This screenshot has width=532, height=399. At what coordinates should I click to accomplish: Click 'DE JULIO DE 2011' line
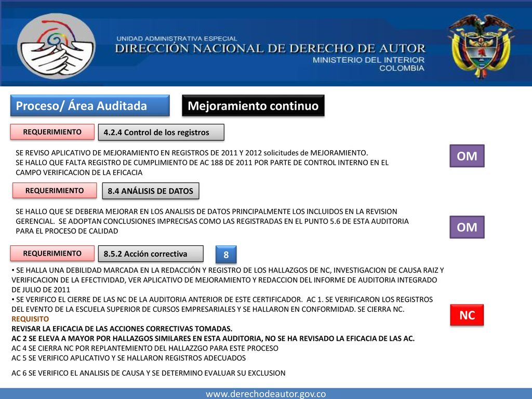(41, 290)
